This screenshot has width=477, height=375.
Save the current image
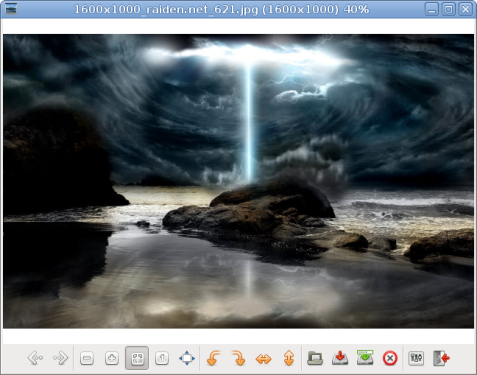click(x=340, y=358)
